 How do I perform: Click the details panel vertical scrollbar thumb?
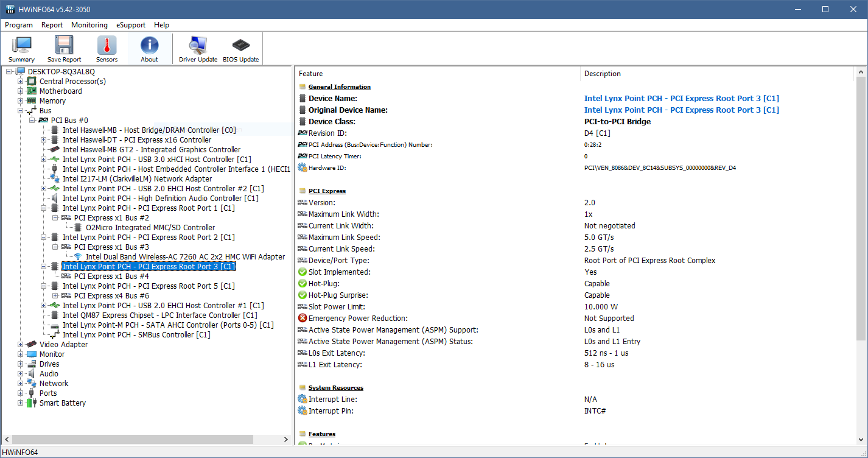click(861, 209)
